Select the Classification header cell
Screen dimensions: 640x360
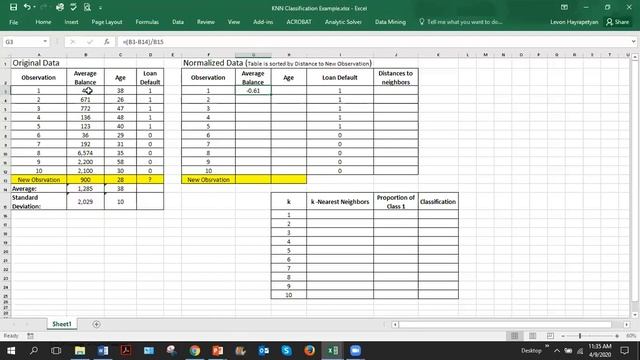click(438, 202)
